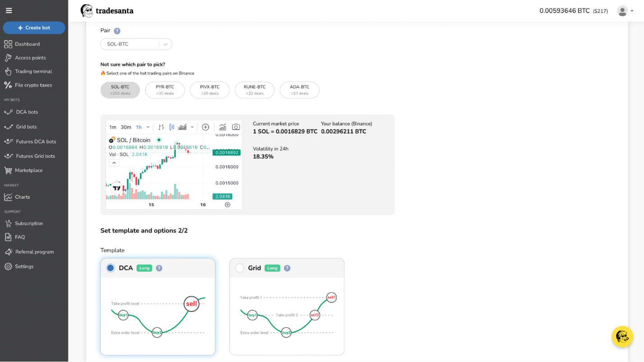Open the TradeSanta chat support widget
Image resolution: width=644 pixels, height=362 pixels.
coord(622,337)
